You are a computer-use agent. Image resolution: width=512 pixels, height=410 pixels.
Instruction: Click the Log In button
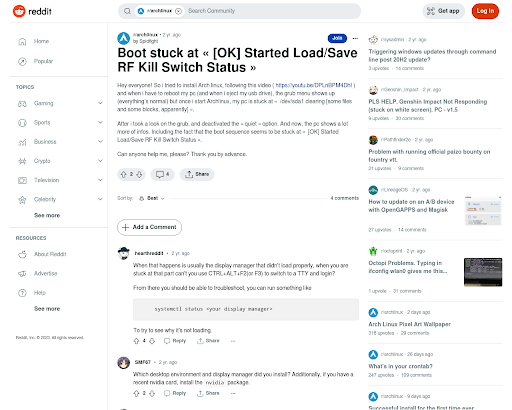pyautogui.click(x=485, y=11)
